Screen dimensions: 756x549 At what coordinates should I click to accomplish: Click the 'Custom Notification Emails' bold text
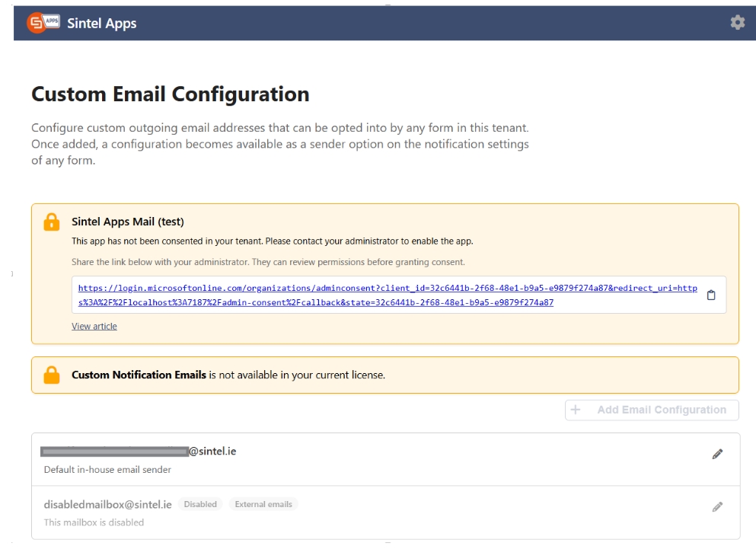point(139,375)
